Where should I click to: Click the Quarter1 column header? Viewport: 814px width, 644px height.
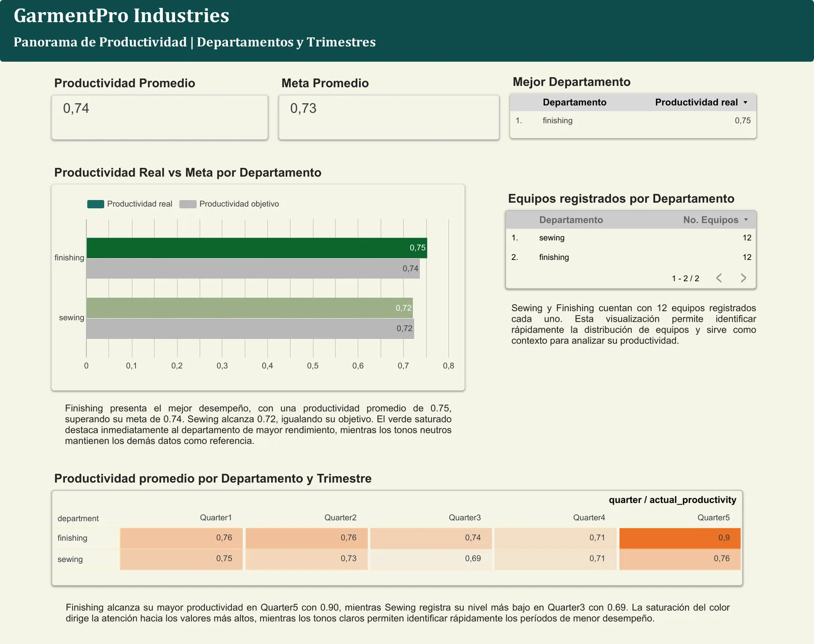pyautogui.click(x=216, y=517)
